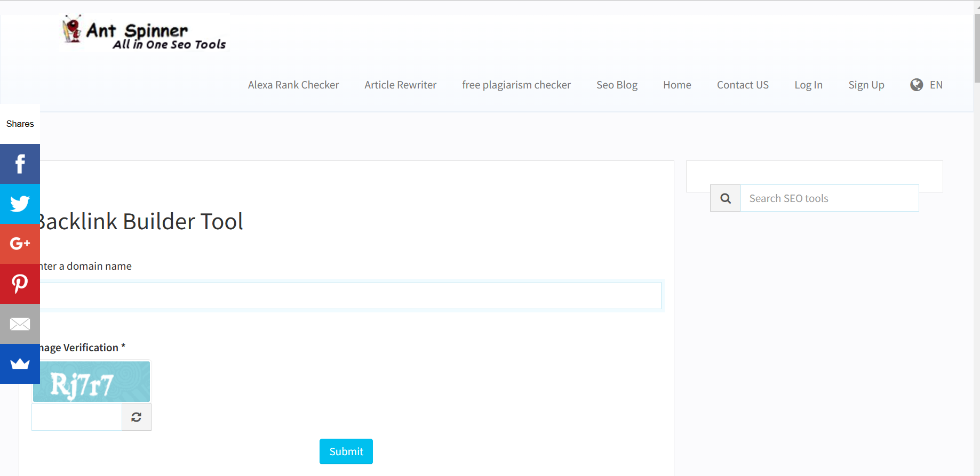Image resolution: width=980 pixels, height=476 pixels.
Task: Click the Ant Spinner logo
Action: pos(145,33)
